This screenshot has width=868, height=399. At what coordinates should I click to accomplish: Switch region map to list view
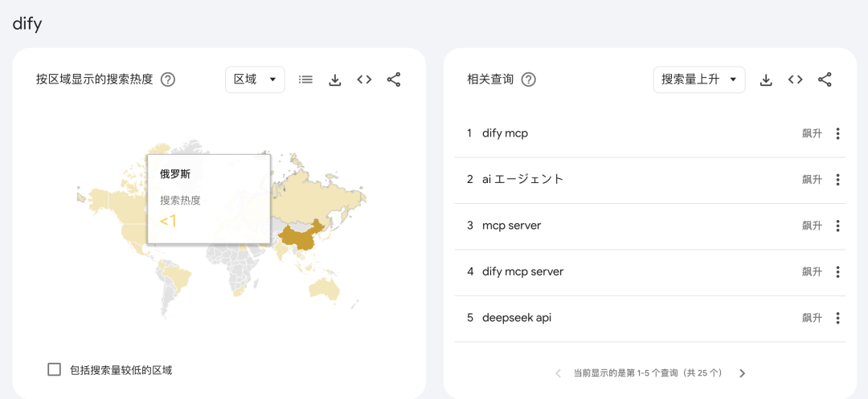tap(305, 79)
